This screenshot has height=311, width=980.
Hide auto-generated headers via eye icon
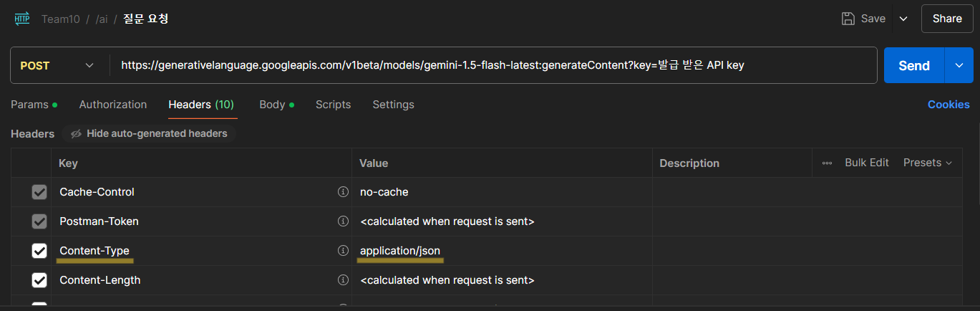pos(76,133)
